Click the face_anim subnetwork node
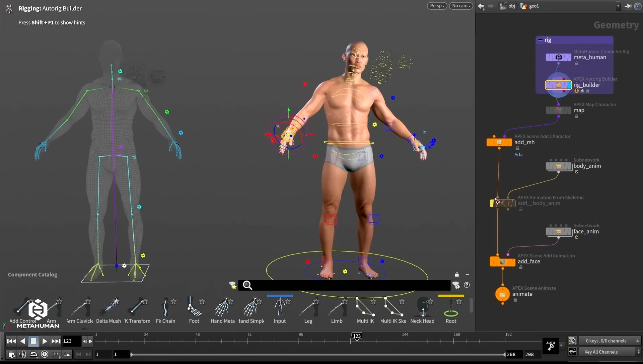 tap(558, 232)
